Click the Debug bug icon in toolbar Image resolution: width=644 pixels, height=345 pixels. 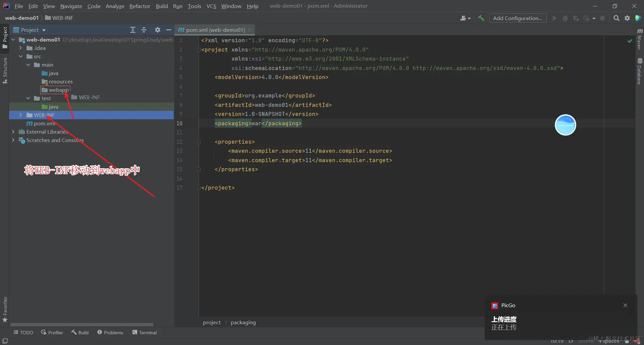click(x=565, y=18)
